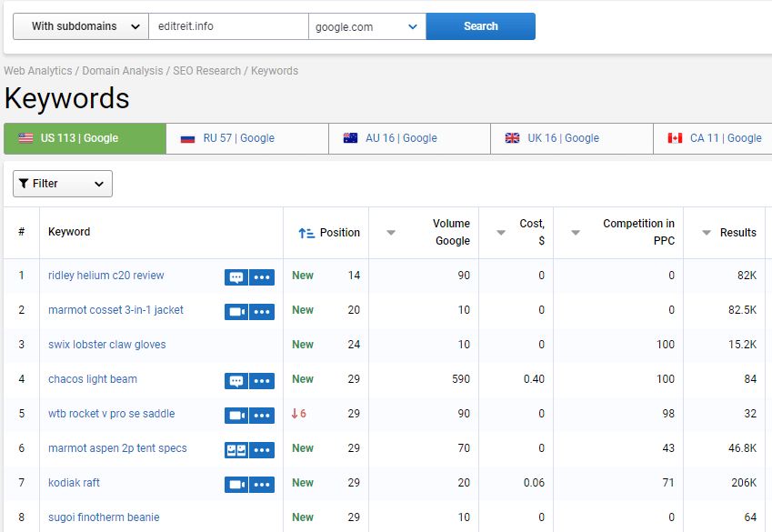
Task: Click the Cost $ column header label
Action: (532, 232)
